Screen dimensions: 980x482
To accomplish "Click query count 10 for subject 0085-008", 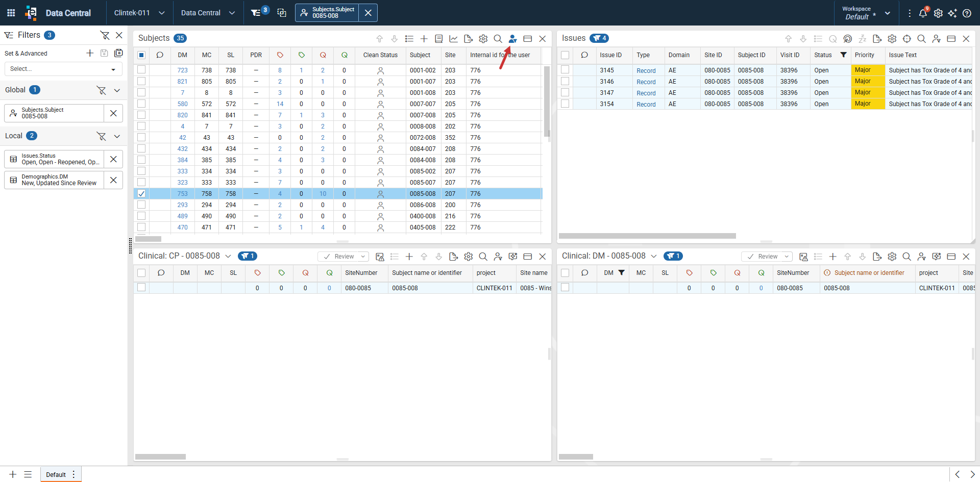I will coord(323,194).
